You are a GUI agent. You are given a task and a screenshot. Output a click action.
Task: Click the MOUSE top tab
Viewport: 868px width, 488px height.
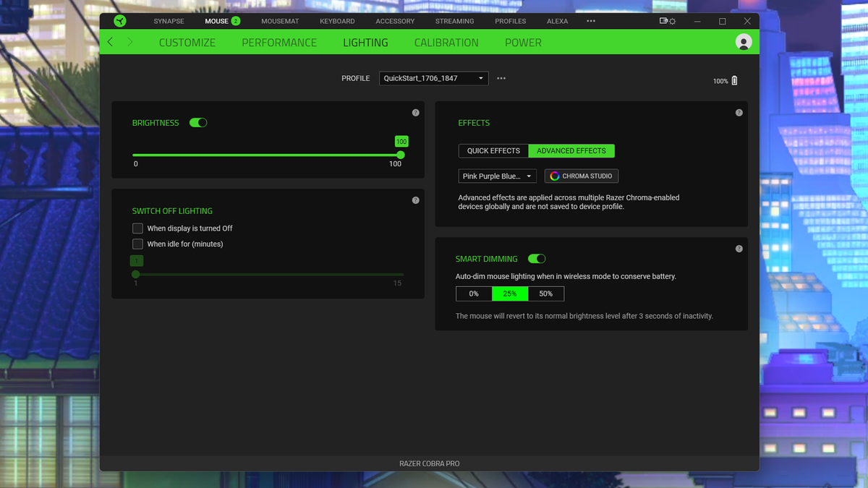pos(216,21)
